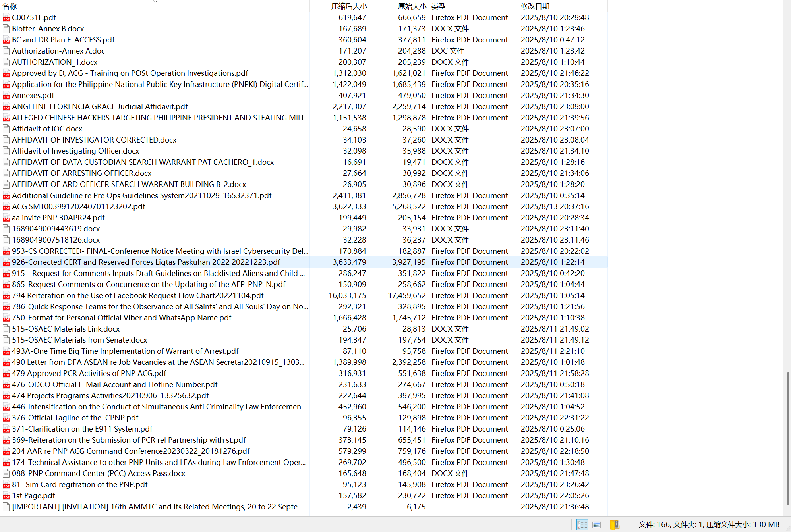Viewport: 791px width, 532px height.
Task: Sort by 名称 column header
Action: pos(10,6)
